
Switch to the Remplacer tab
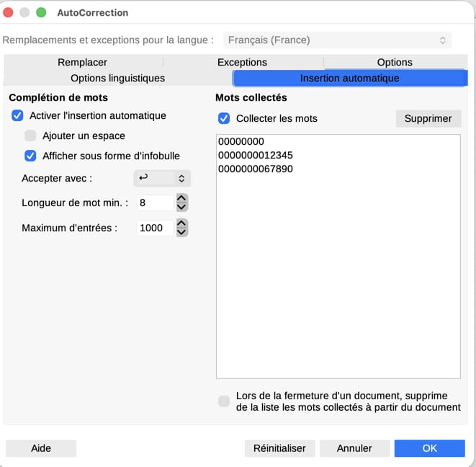tap(82, 62)
